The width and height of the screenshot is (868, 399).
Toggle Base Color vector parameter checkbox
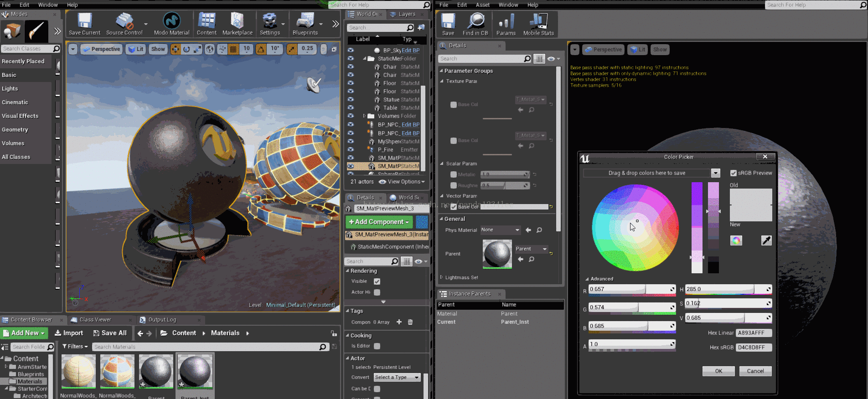(454, 207)
